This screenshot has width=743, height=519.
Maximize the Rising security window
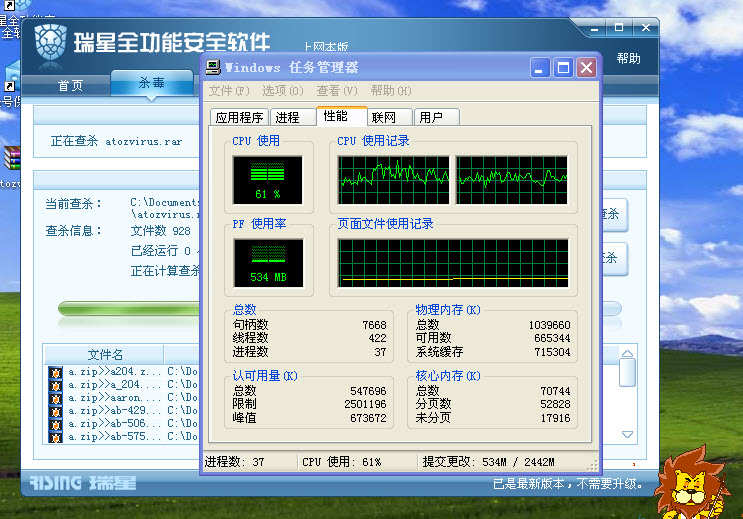619,27
